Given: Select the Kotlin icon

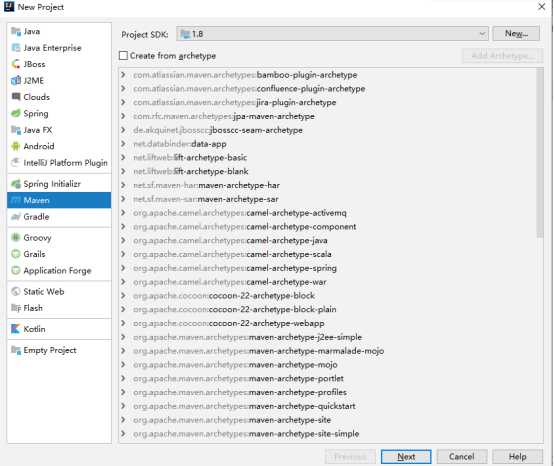Looking at the screenshot, I should tap(16, 329).
